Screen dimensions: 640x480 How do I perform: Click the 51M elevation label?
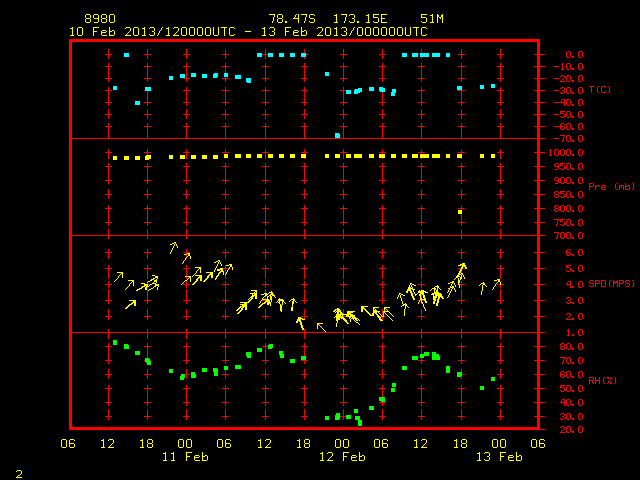tap(432, 19)
